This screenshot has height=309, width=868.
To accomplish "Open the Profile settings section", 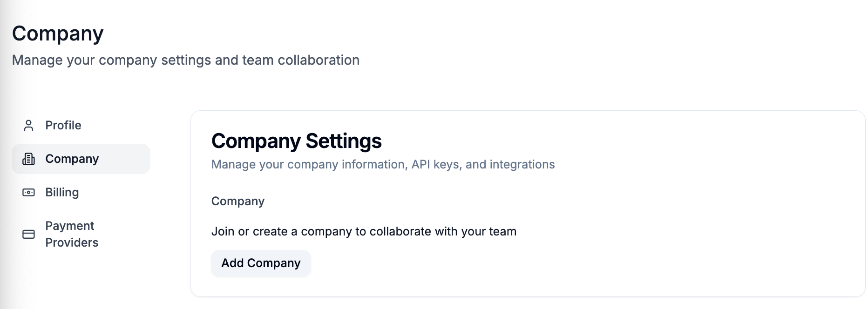I will click(63, 126).
